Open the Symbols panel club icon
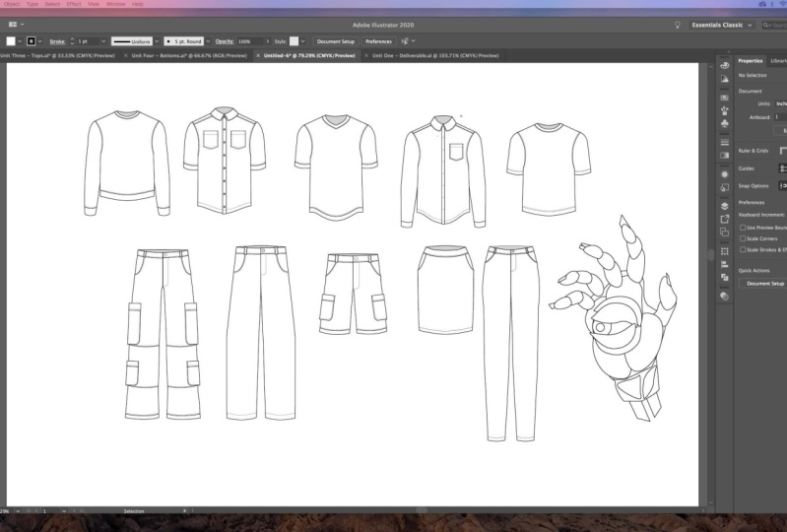 pyautogui.click(x=724, y=123)
